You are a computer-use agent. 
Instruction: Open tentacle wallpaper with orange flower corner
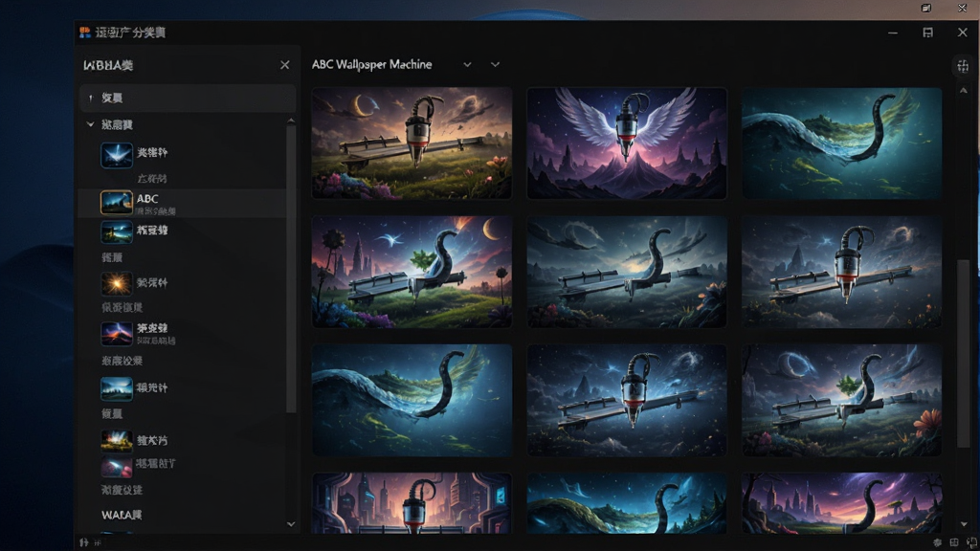point(842,400)
